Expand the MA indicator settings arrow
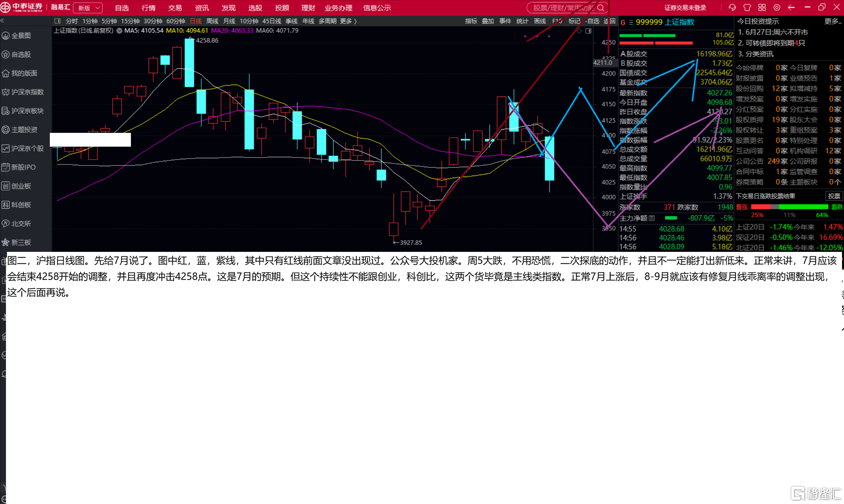844x504 pixels. coord(119,31)
